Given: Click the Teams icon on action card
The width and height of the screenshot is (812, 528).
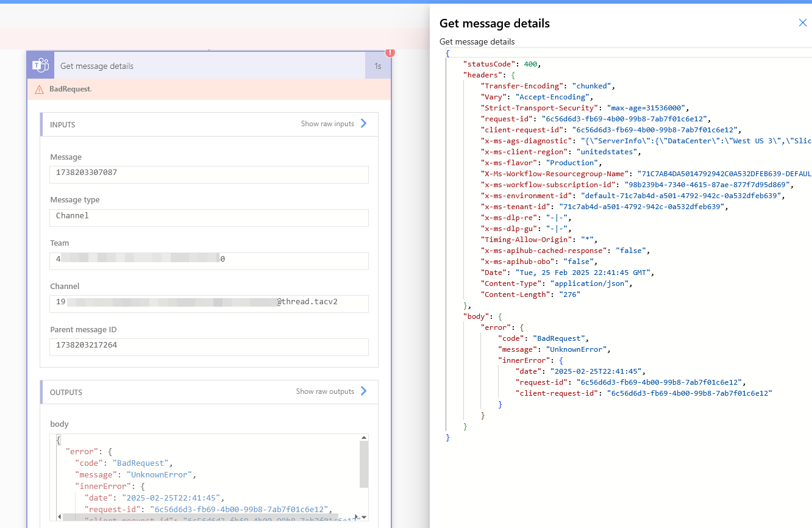Looking at the screenshot, I should tap(41, 65).
